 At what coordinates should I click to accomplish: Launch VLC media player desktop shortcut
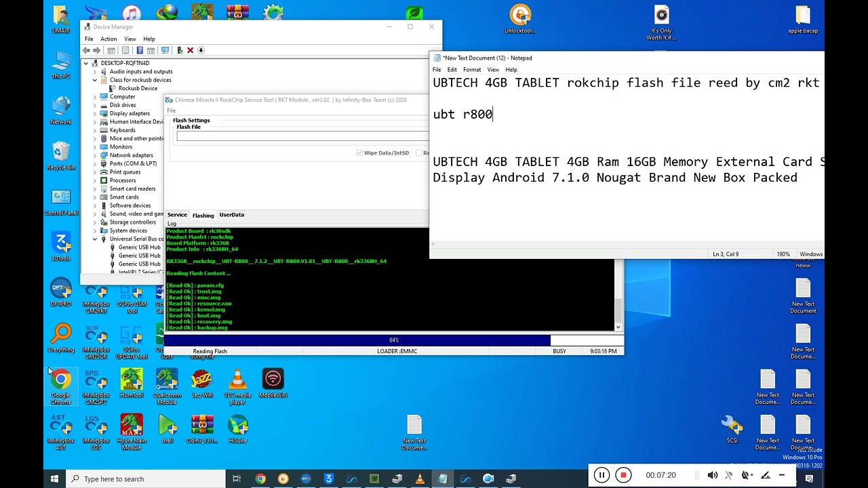point(237,388)
